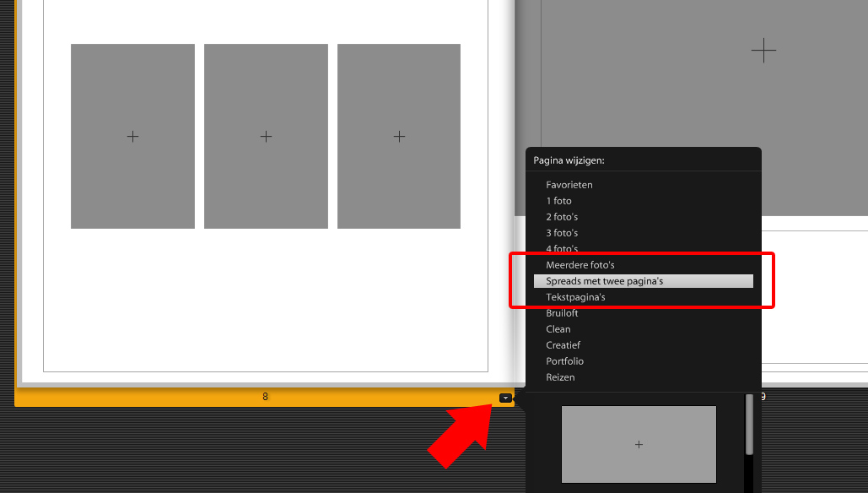Select the Reizen layout preset
The image size is (868, 493).
point(560,377)
